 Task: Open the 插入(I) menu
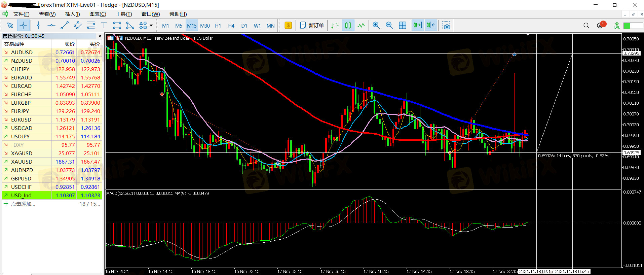click(x=72, y=14)
